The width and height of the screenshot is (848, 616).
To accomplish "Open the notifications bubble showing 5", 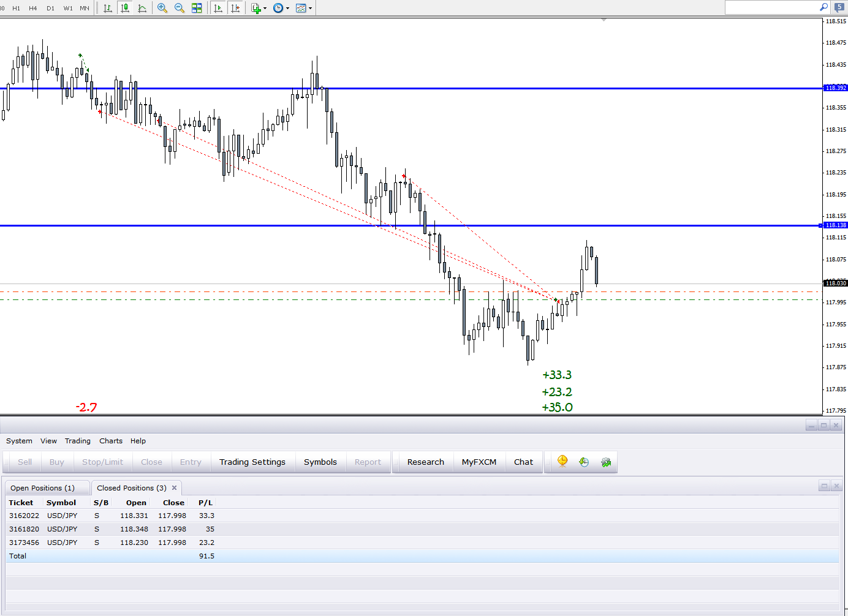I will (x=839, y=7).
